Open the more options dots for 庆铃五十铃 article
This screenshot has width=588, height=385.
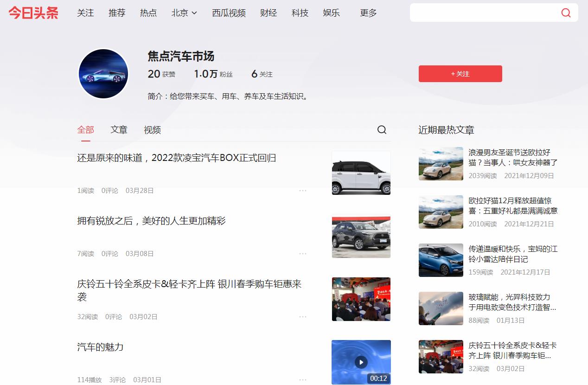tap(303, 317)
